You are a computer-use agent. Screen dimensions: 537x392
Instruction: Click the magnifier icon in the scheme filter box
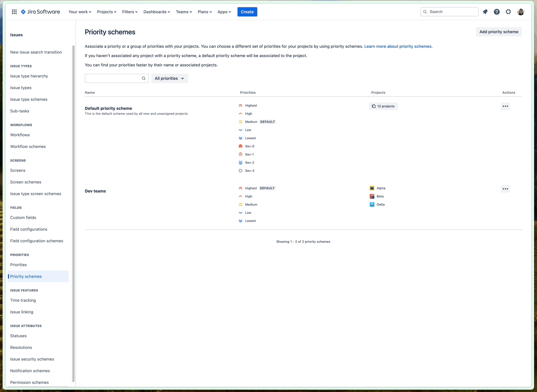(x=144, y=78)
